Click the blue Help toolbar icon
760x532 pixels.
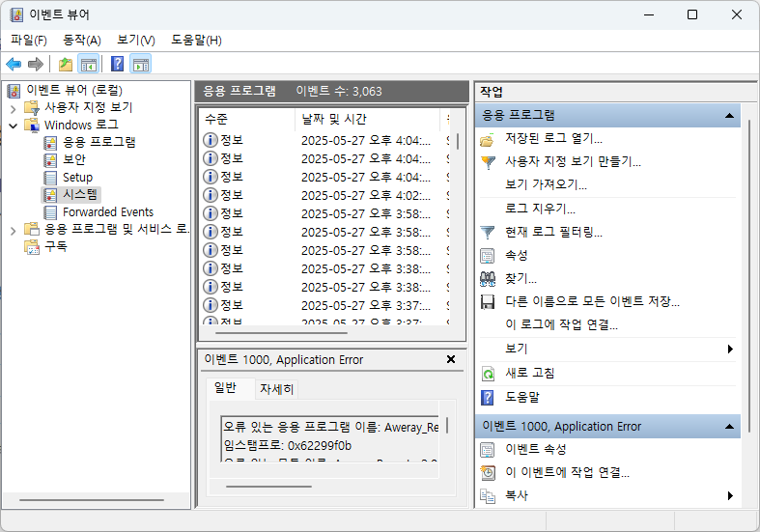click(x=117, y=64)
